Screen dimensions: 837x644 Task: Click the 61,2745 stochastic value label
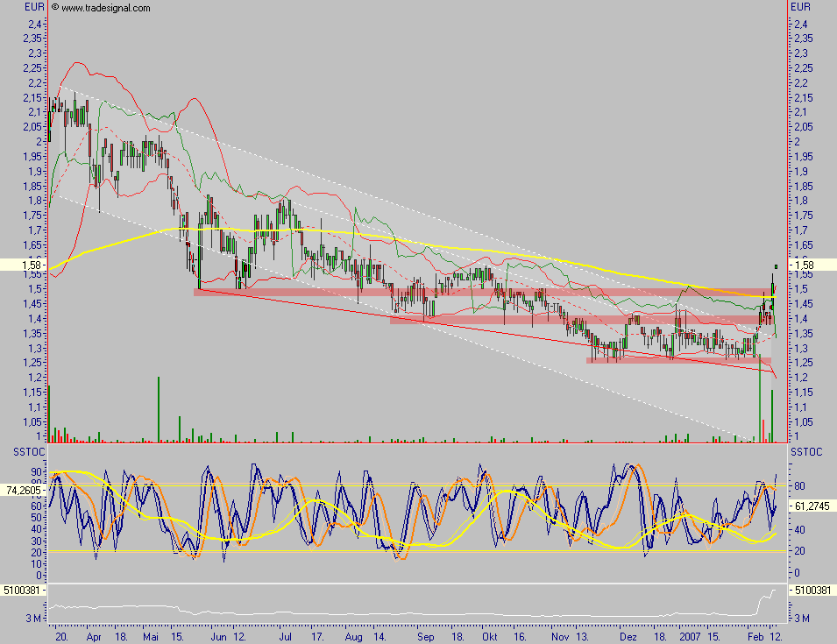812,506
